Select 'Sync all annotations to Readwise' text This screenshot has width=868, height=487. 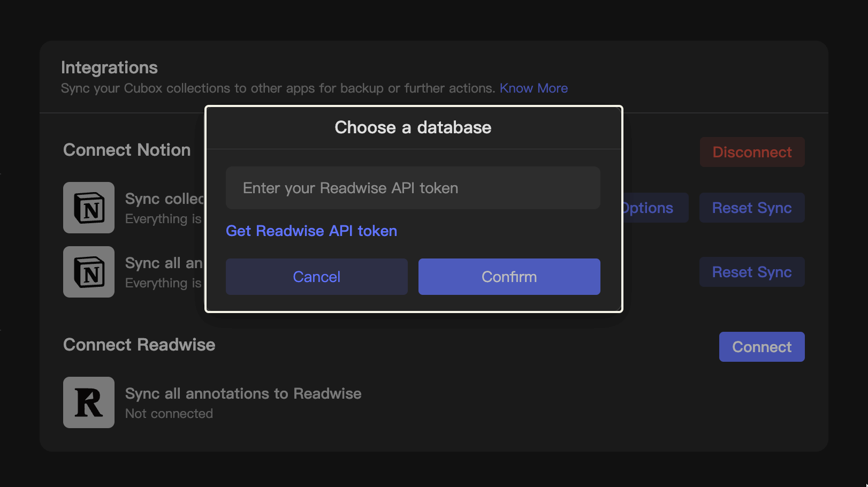click(x=243, y=393)
